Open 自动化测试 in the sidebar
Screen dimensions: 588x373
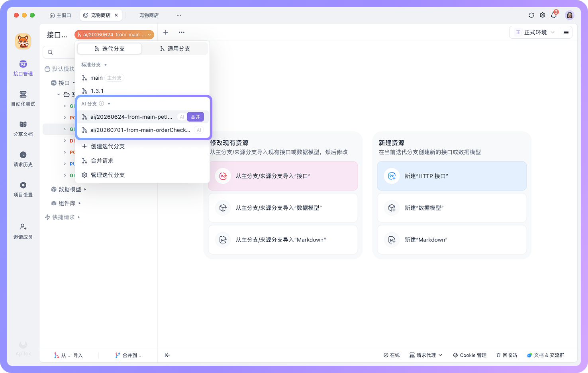(x=23, y=98)
